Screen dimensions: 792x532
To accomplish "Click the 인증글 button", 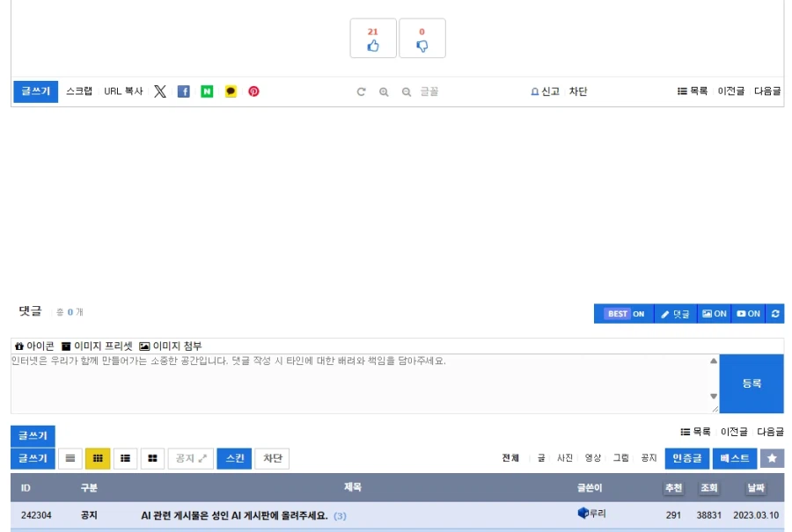I will point(687,458).
